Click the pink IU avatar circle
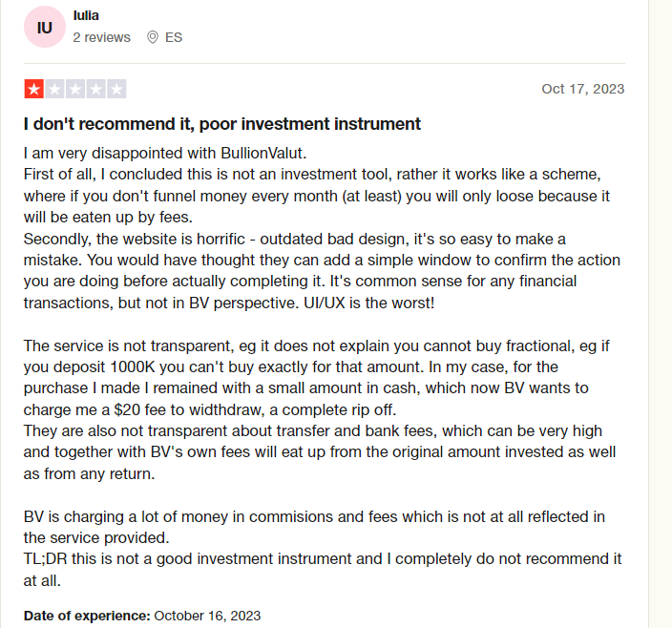The width and height of the screenshot is (672, 628). (x=45, y=27)
